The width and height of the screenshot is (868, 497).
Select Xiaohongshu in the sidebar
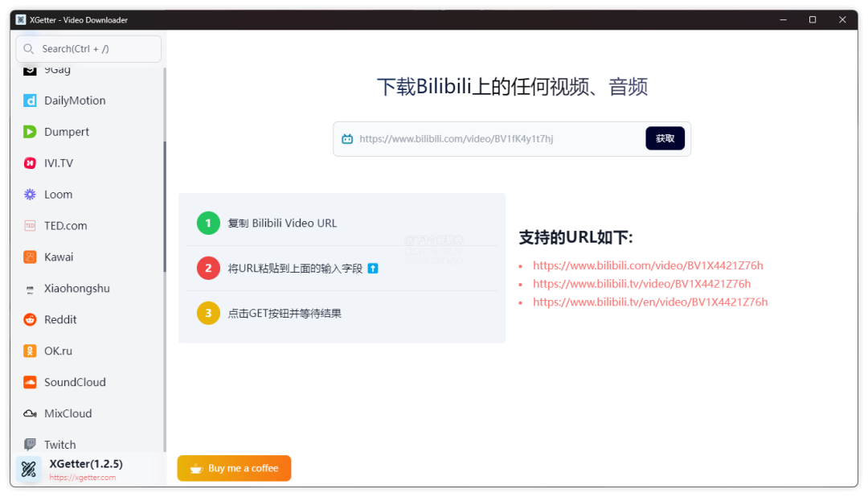tap(88, 289)
